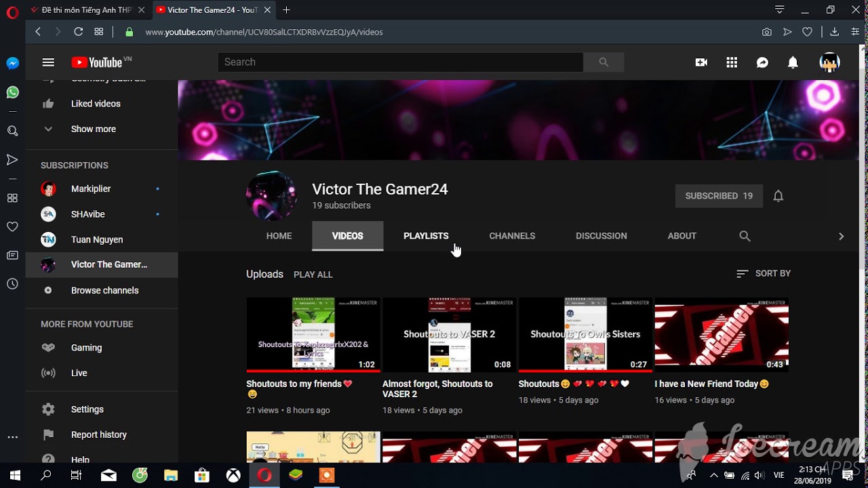Viewport: 868px width, 488px height.
Task: Switch to the PLAYLISTS tab
Action: click(x=426, y=236)
